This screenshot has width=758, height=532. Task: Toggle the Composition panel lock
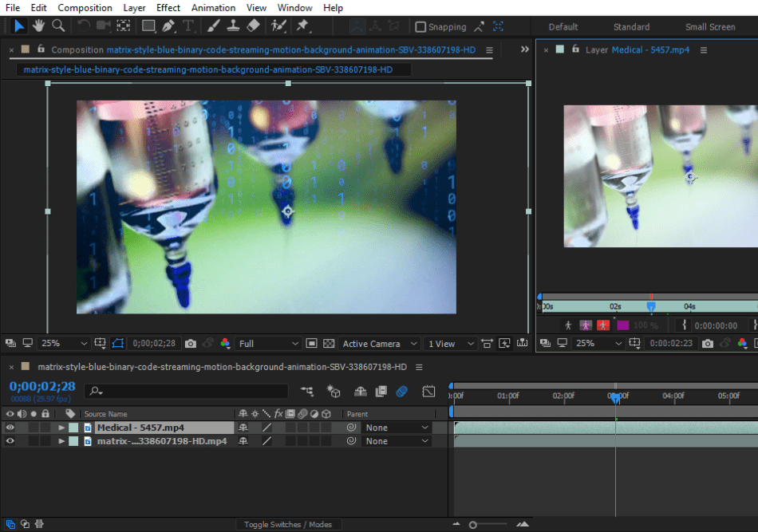pos(41,49)
